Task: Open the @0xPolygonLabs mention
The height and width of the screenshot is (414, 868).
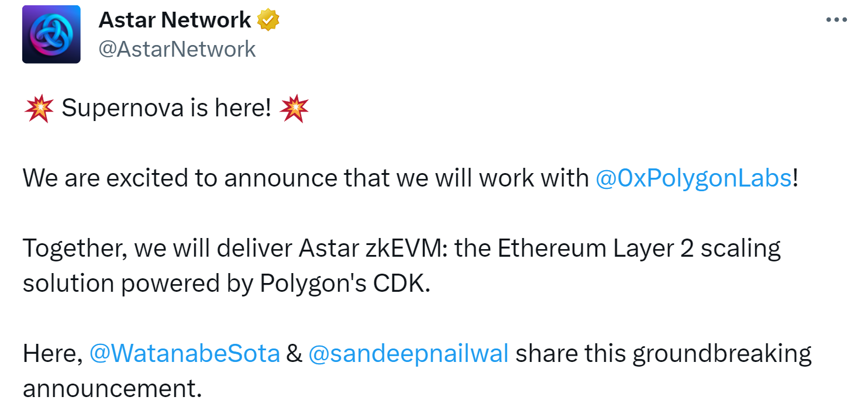Action: pos(693,178)
